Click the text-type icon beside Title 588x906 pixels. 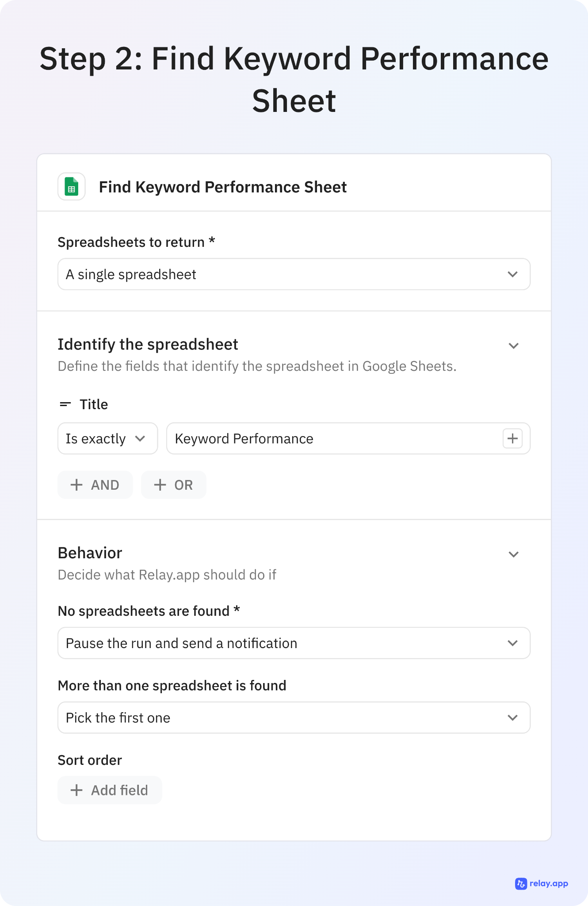[x=65, y=404]
